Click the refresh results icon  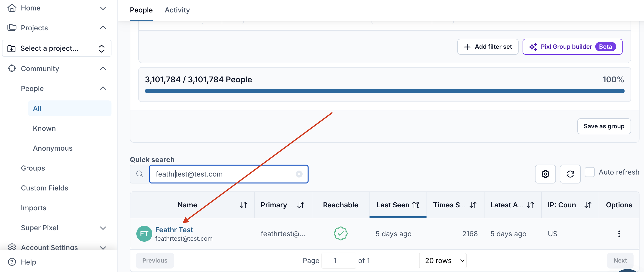(x=570, y=174)
